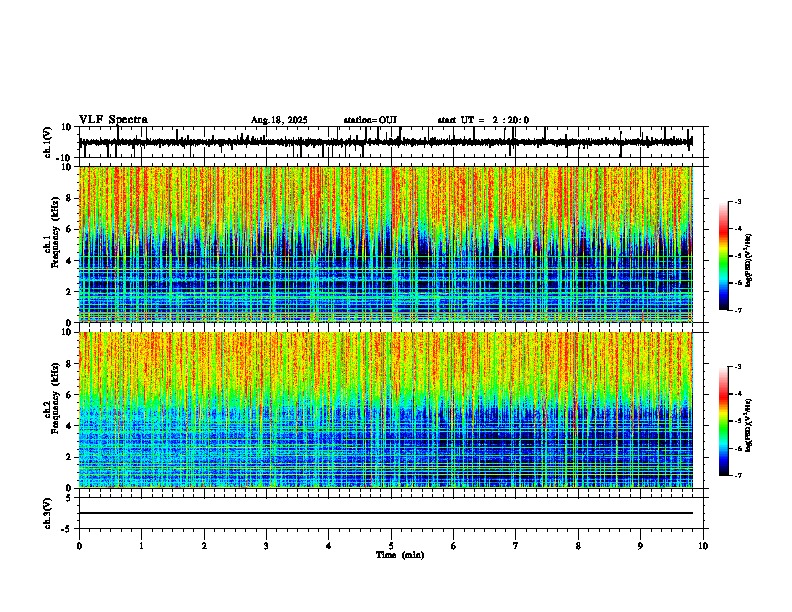Select the "start UT = 2 :20: 0" label
The width and height of the screenshot is (792, 612).
tap(483, 120)
